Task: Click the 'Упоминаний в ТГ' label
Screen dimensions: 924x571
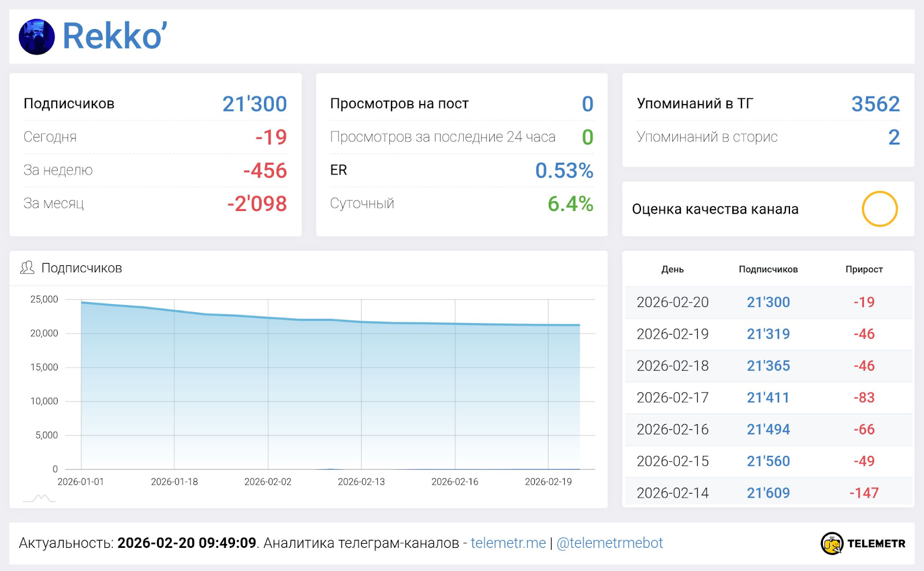Action: coord(695,103)
